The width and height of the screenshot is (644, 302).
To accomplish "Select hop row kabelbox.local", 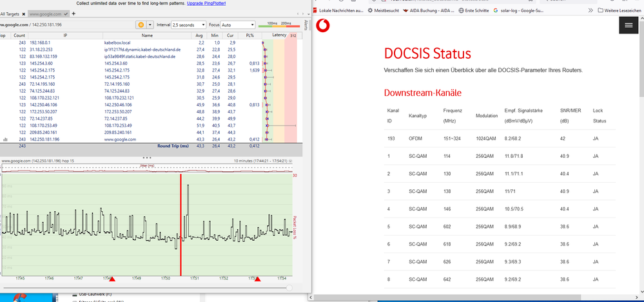I will coord(151,42).
